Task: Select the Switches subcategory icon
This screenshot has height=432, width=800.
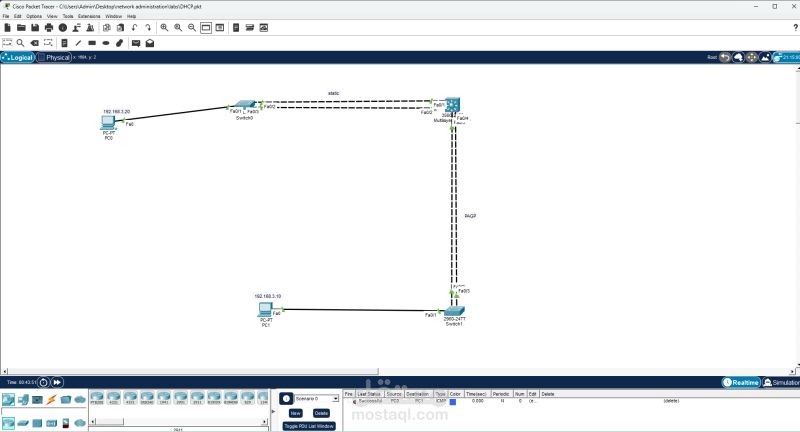Action: click(23, 423)
